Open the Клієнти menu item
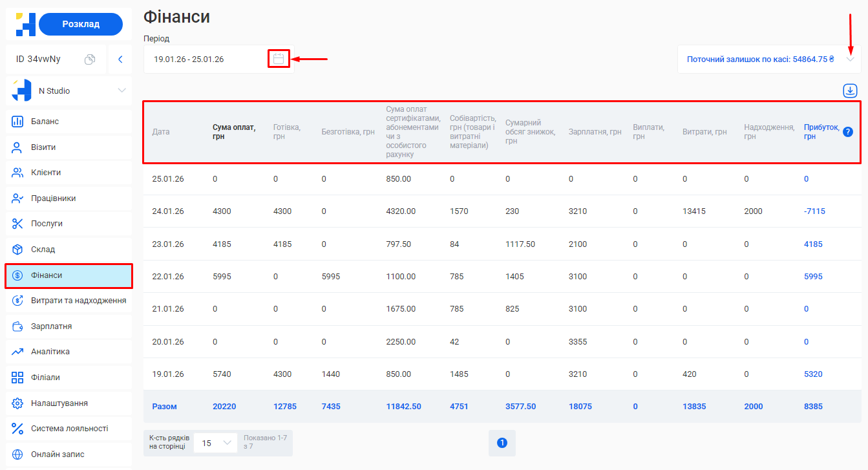Screen dimensions: 868x470 point(45,173)
